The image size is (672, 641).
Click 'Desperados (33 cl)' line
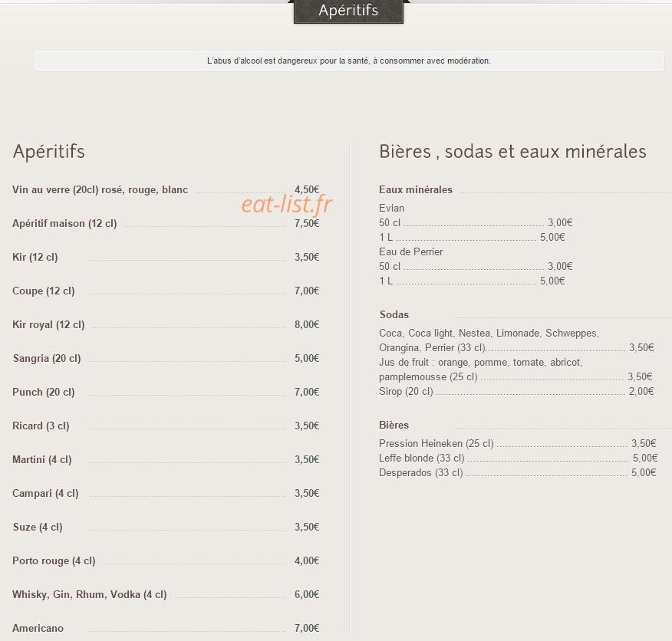[518, 472]
